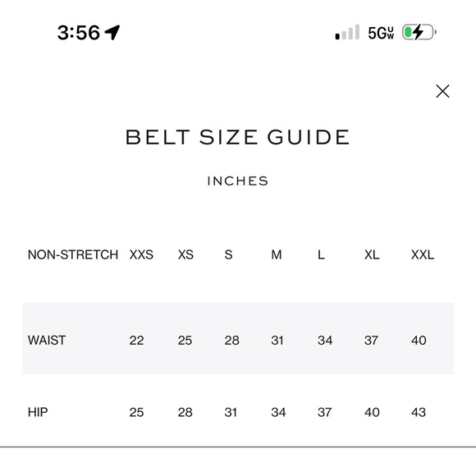Select the M size column header

(x=277, y=254)
